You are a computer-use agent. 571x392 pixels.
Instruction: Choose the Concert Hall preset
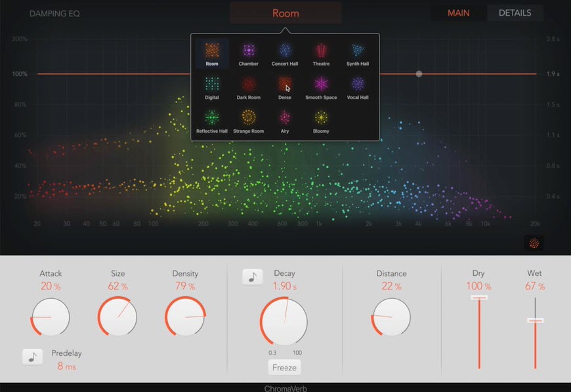click(x=285, y=49)
